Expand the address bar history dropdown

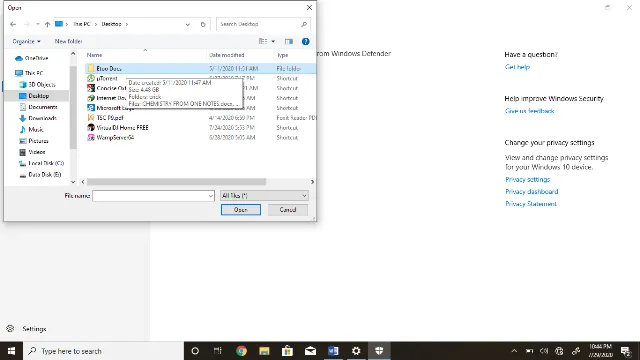tap(188, 24)
